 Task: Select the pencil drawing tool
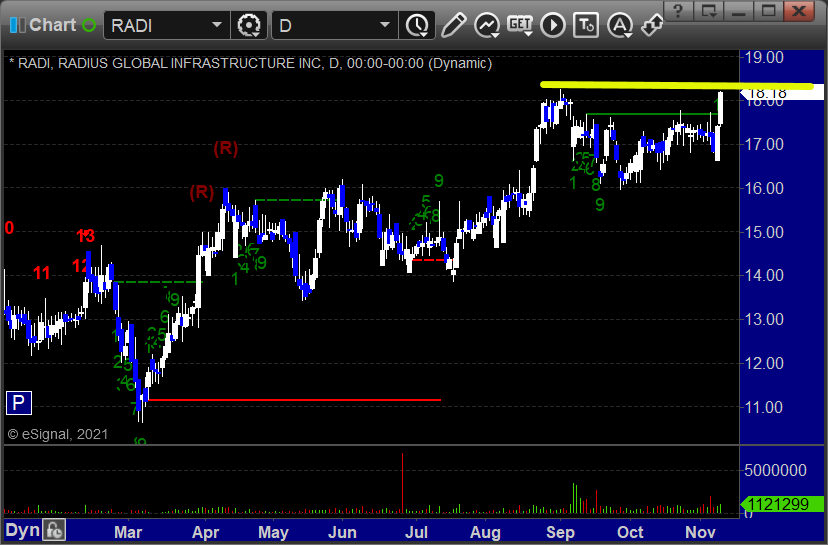coord(453,25)
